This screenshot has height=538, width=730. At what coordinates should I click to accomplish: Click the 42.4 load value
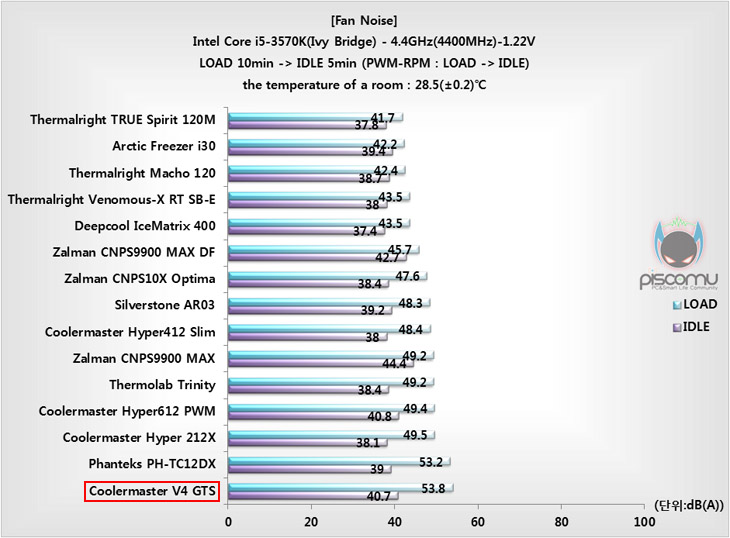click(x=385, y=171)
